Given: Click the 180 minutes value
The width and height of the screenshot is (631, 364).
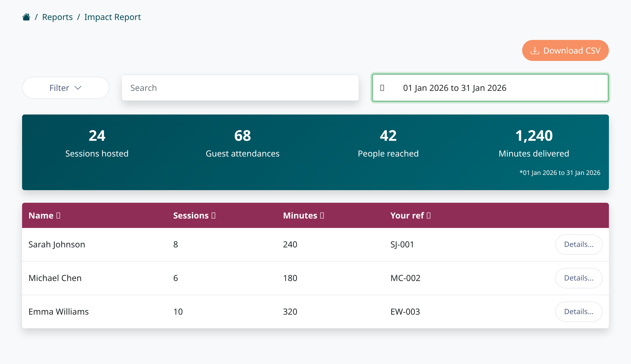Looking at the screenshot, I should point(290,278).
